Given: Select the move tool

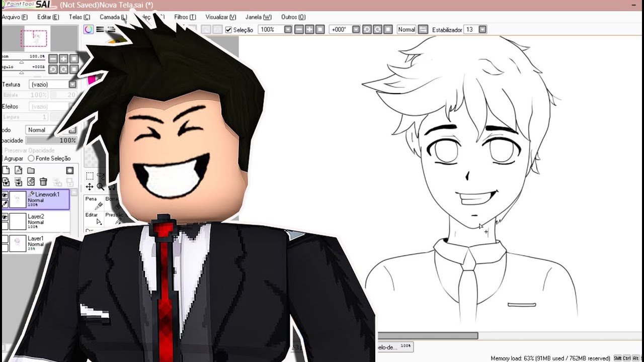Looking at the screenshot, I should pos(90,187).
